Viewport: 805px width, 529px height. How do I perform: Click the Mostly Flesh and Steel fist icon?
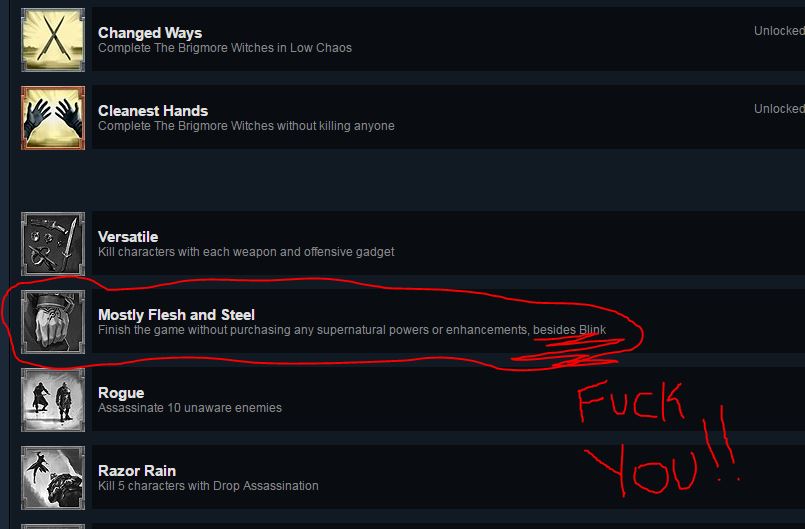[x=53, y=322]
